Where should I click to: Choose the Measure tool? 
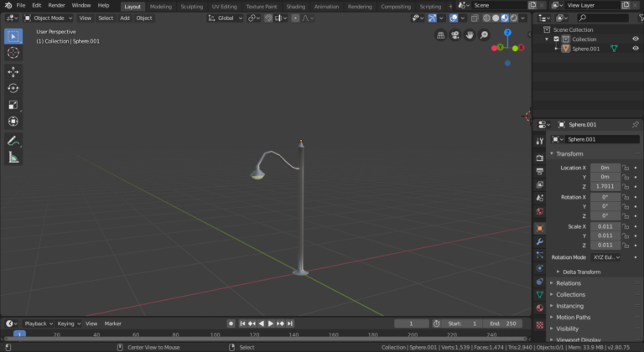coord(13,157)
